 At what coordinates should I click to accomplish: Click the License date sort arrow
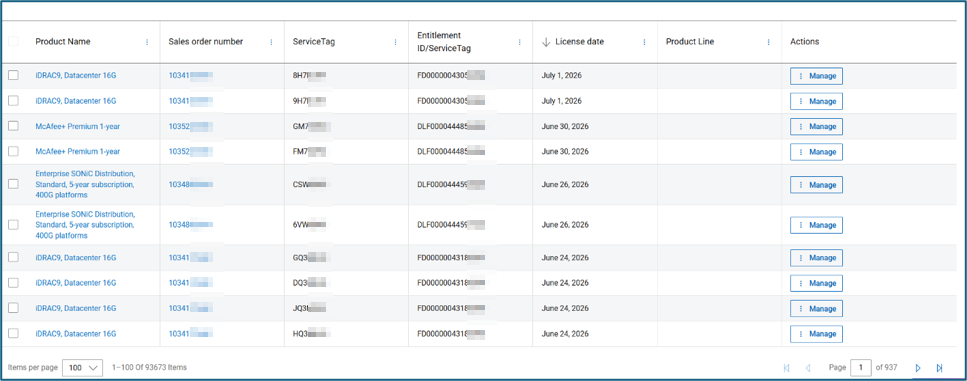[546, 42]
